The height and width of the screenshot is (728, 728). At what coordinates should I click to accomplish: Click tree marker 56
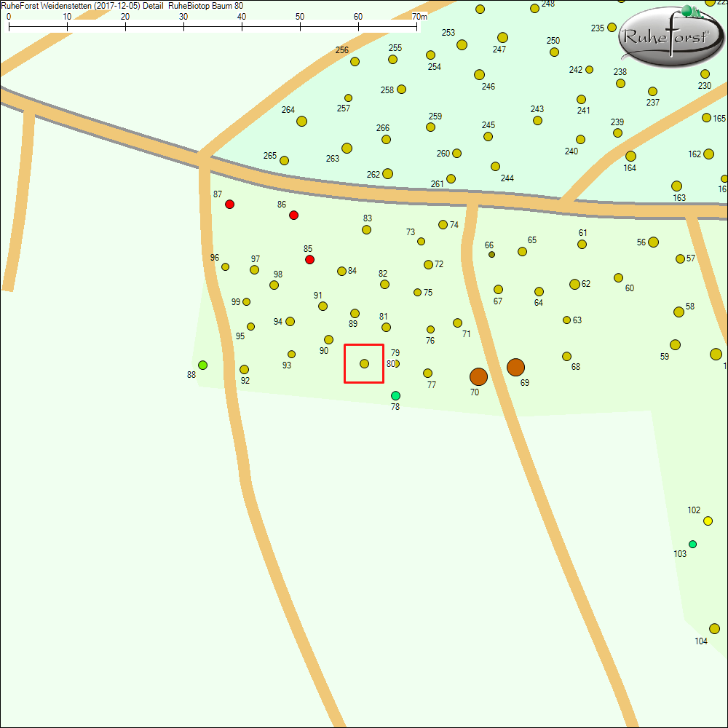pyautogui.click(x=653, y=242)
